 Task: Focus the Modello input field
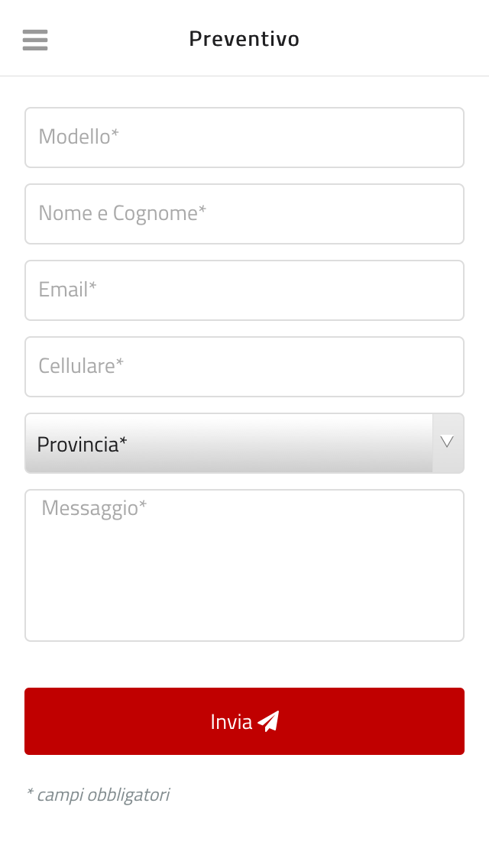244,138
